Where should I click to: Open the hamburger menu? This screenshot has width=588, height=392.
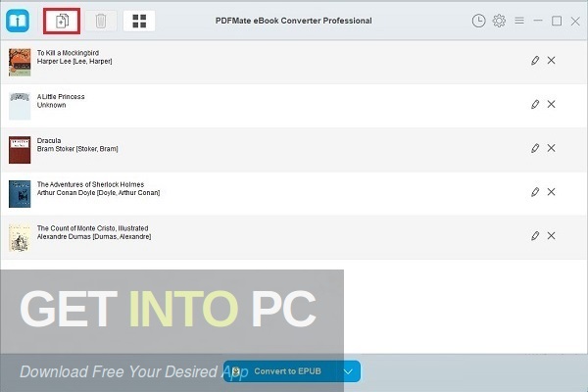tap(519, 21)
